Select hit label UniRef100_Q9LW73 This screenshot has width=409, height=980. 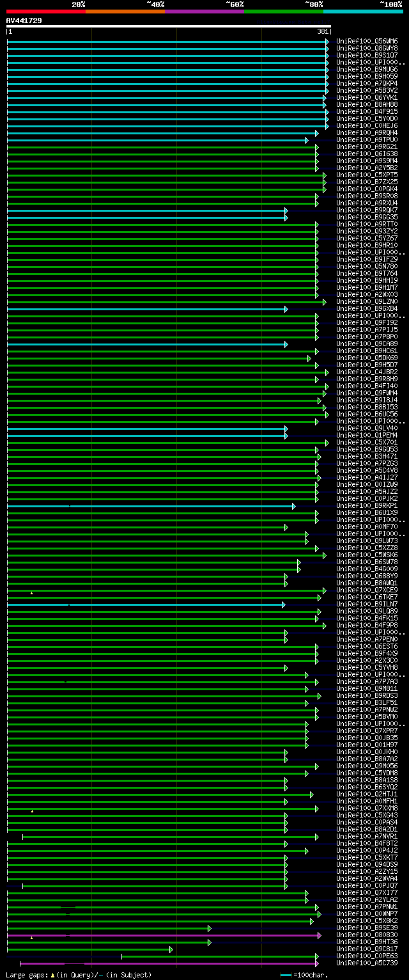[367, 541]
